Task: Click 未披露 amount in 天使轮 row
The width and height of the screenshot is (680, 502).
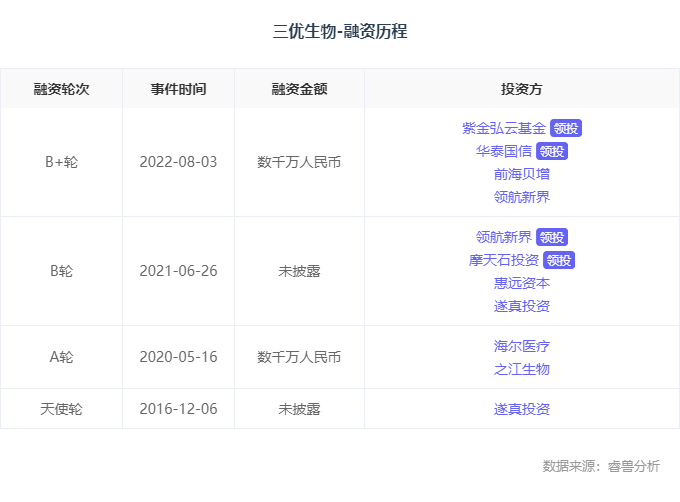Action: click(299, 409)
